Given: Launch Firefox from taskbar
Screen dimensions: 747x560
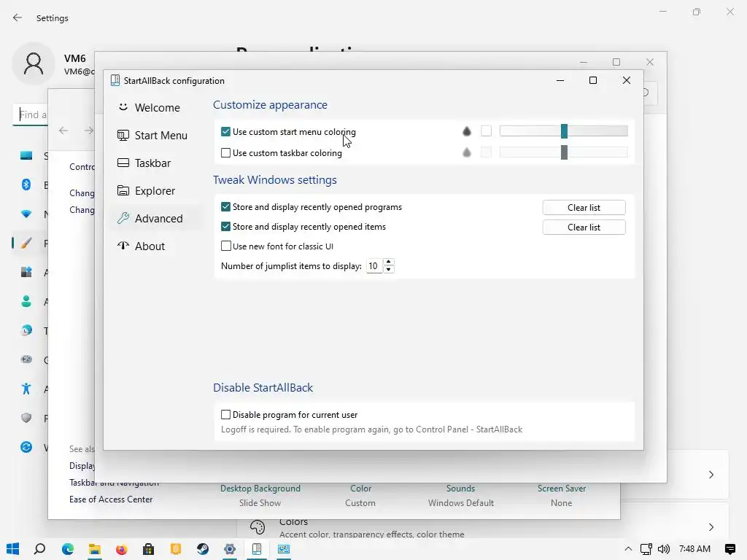Looking at the screenshot, I should click(122, 549).
